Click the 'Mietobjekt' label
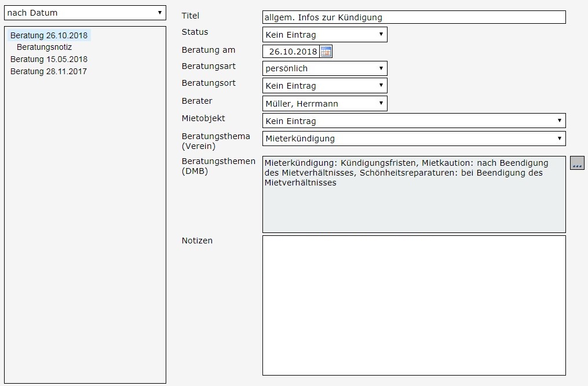This screenshot has height=386, width=588. [x=203, y=118]
